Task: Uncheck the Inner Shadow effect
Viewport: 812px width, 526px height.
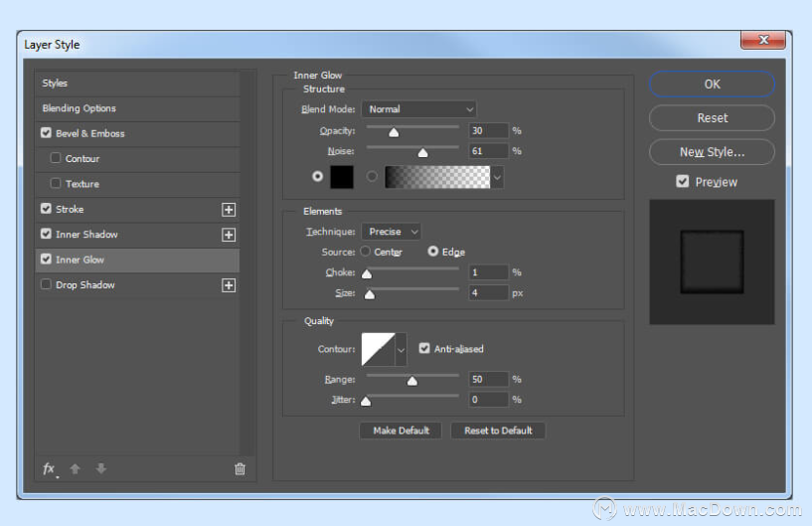Action: [x=46, y=234]
